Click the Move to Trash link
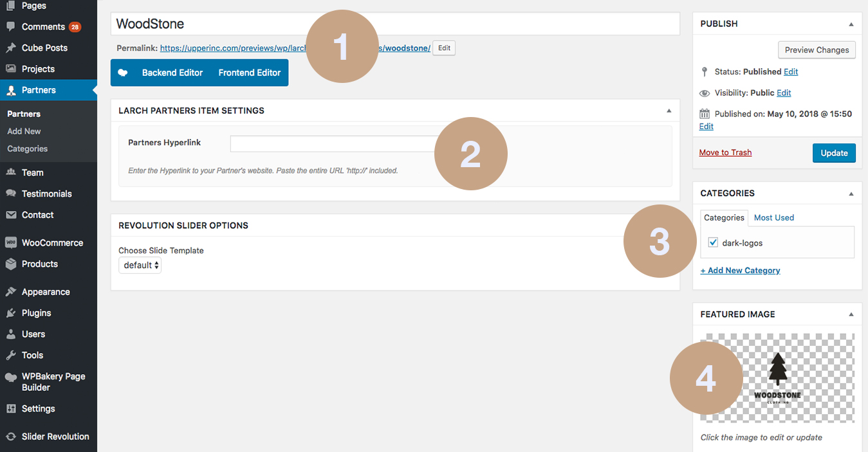The height and width of the screenshot is (452, 868). pos(725,152)
